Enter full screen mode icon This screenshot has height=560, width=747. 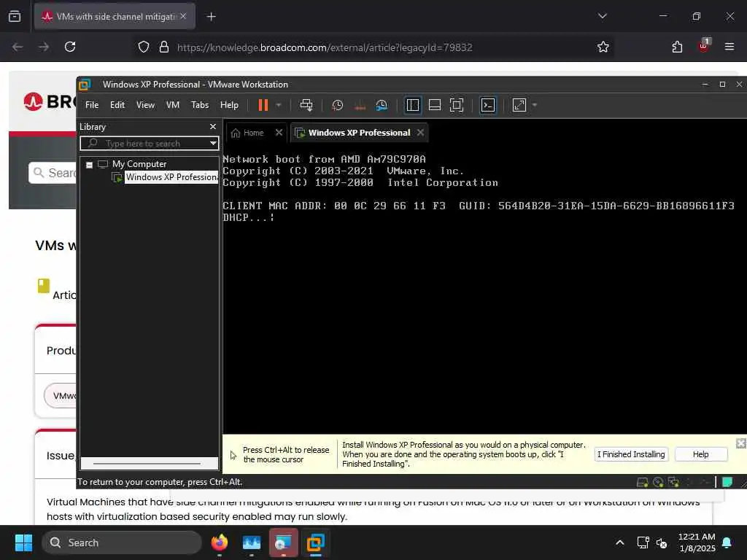(457, 105)
